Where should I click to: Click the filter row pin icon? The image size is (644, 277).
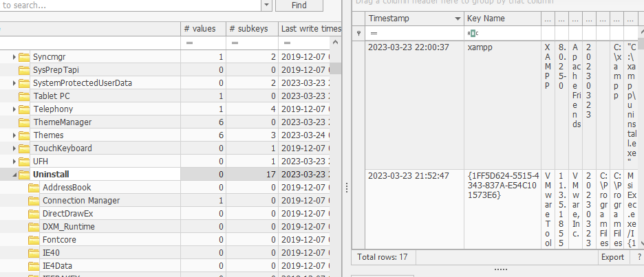point(359,33)
